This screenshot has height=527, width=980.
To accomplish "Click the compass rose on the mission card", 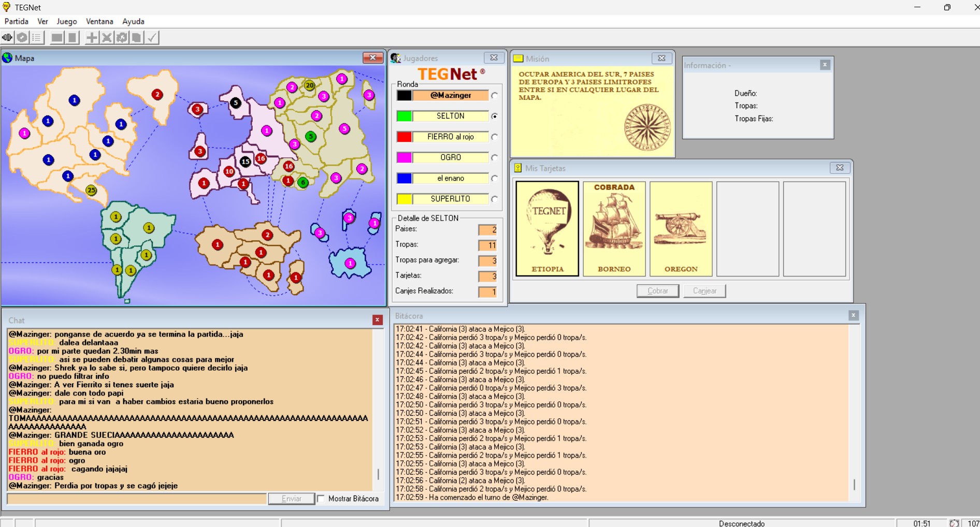I will pos(647,127).
